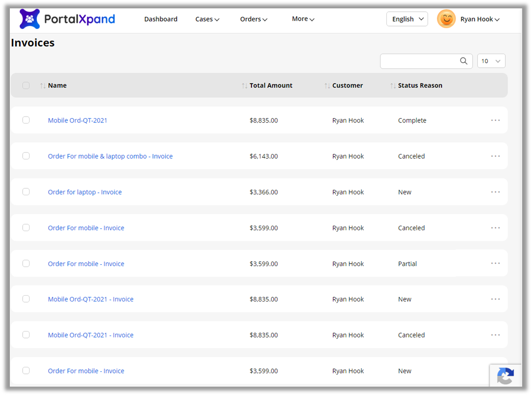
Task: Check the box for Mobile Ord-QT-2021 row
Action: click(x=26, y=120)
